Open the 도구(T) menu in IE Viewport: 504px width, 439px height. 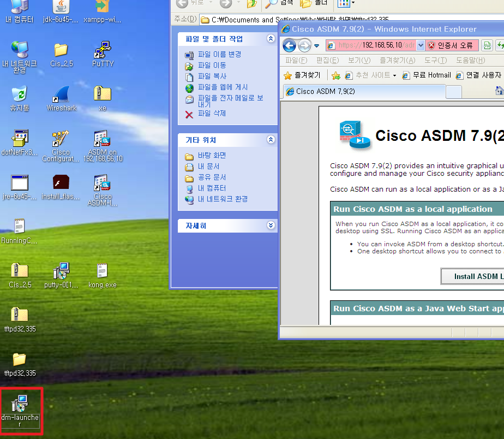(435, 60)
